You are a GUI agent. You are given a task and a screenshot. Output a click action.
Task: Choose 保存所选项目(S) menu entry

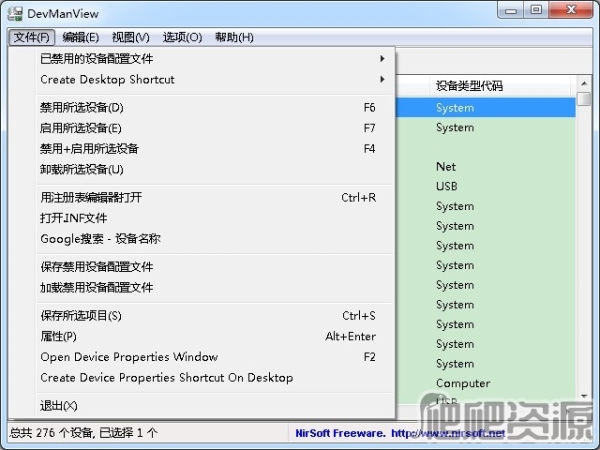point(81,316)
